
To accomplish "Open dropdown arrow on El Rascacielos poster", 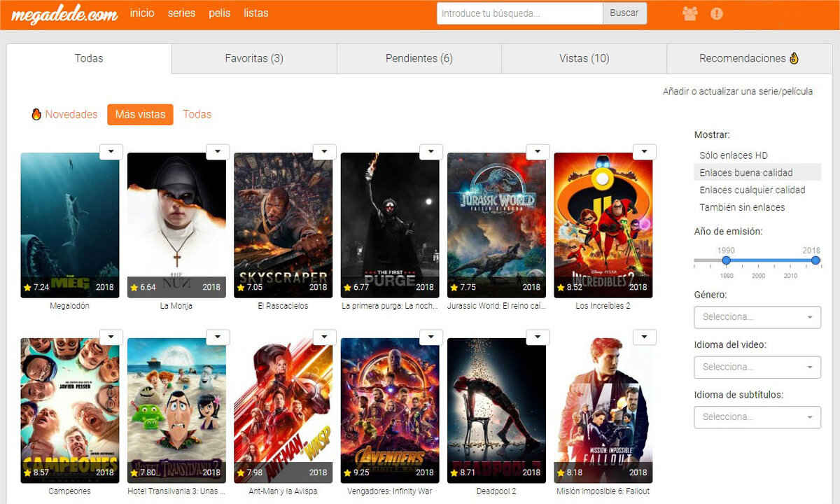I will point(324,151).
